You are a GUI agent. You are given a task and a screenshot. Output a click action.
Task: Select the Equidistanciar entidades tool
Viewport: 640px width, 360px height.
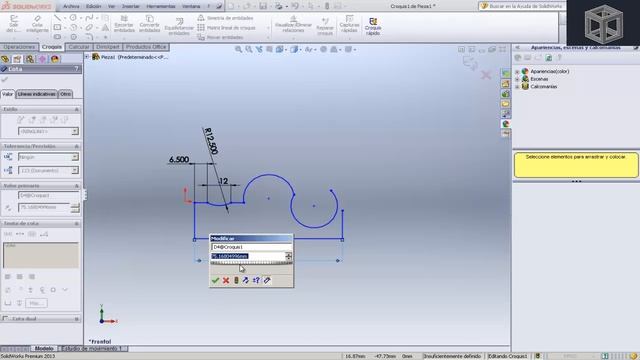click(179, 27)
